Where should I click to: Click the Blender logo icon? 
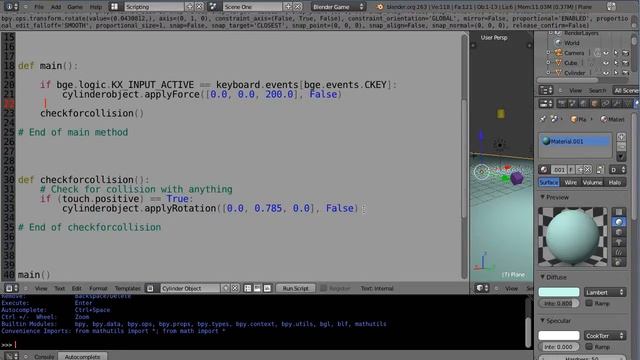[x=380, y=7]
